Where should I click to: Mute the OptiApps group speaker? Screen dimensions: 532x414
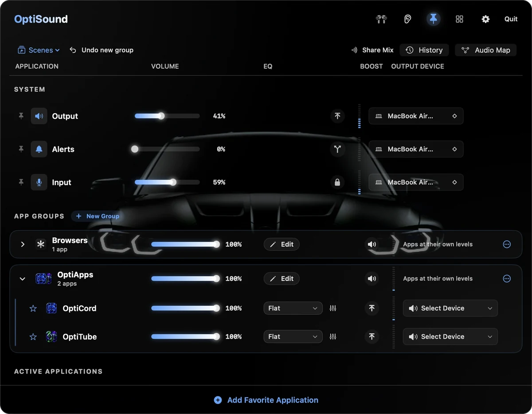(x=372, y=279)
